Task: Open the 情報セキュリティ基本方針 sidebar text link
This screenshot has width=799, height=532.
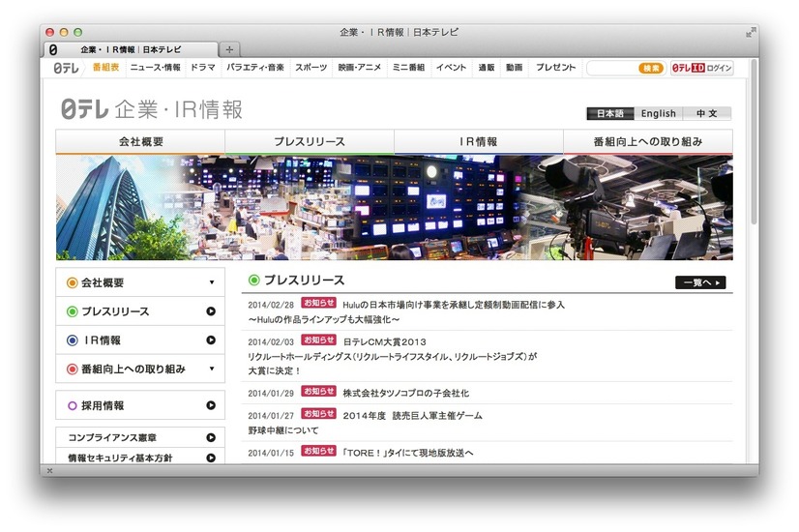Action: coord(120,458)
